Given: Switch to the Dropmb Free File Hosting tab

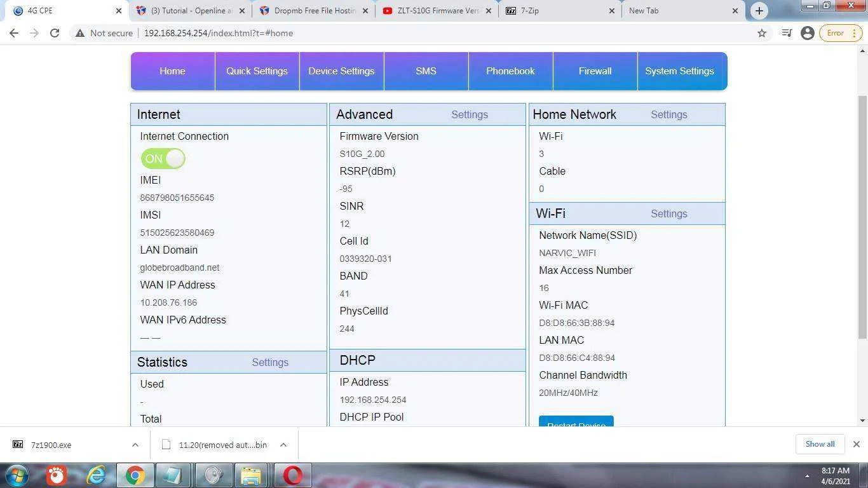Looking at the screenshot, I should click(x=314, y=11).
